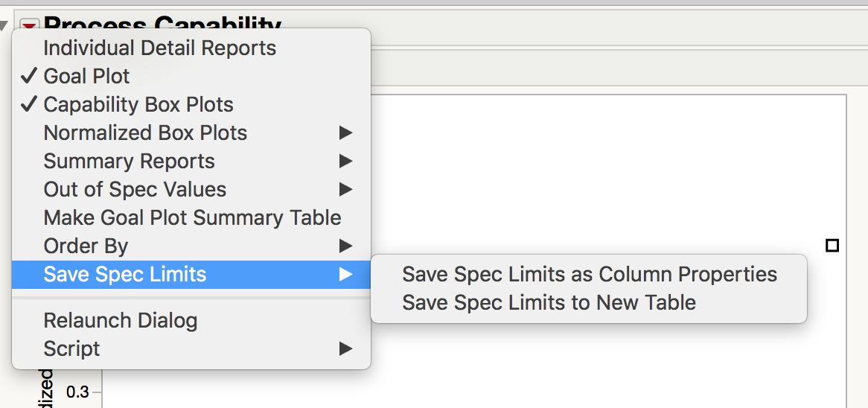Choose Make Goal Plot Summary Table

192,218
